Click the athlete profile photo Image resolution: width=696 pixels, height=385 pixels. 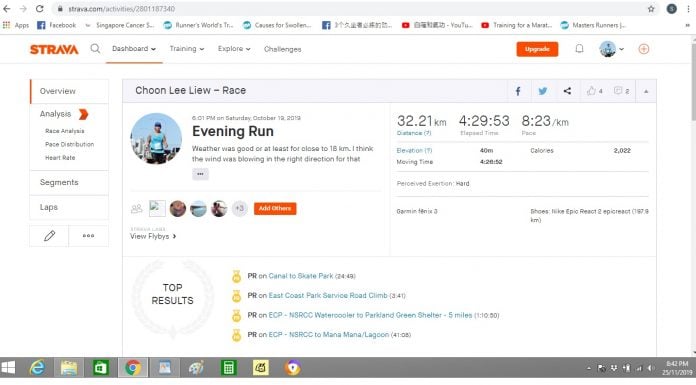tap(156, 139)
